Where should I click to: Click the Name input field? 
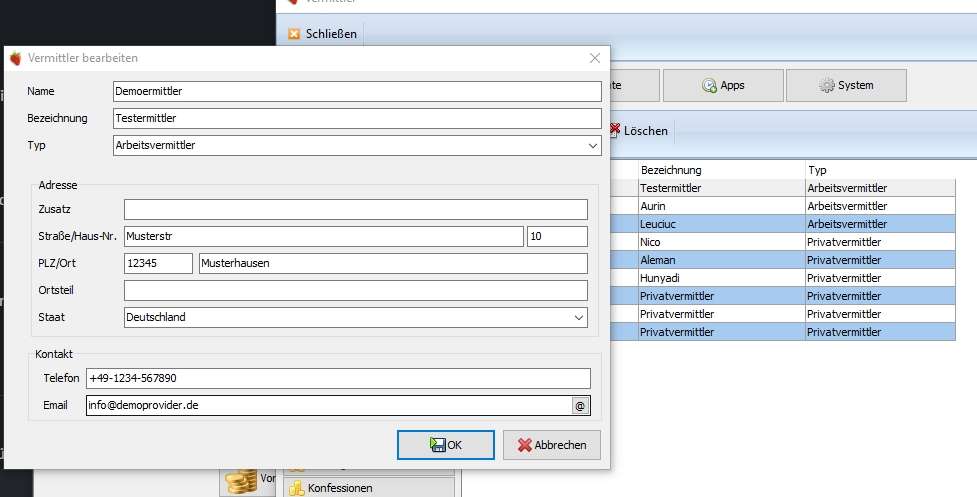pyautogui.click(x=357, y=91)
